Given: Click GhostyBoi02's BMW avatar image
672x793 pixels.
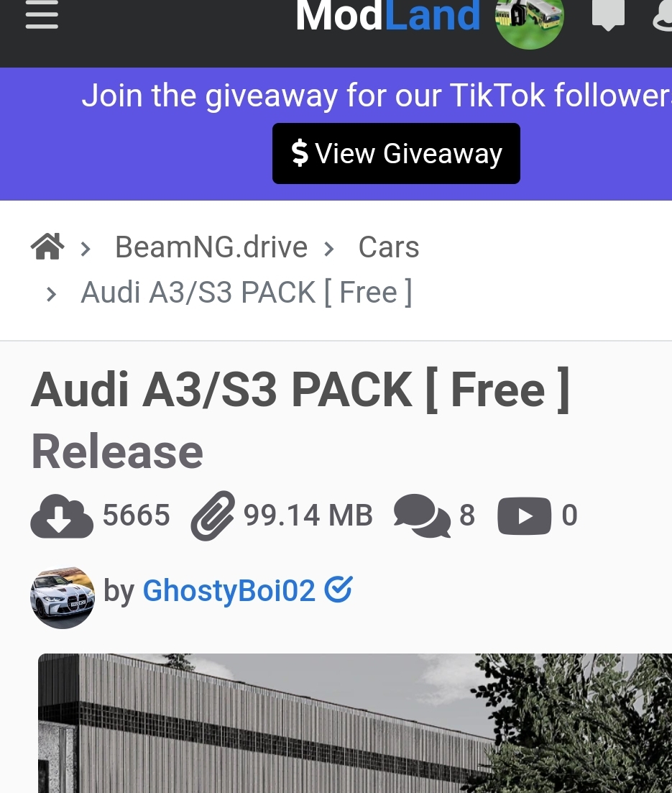Looking at the screenshot, I should (63, 597).
